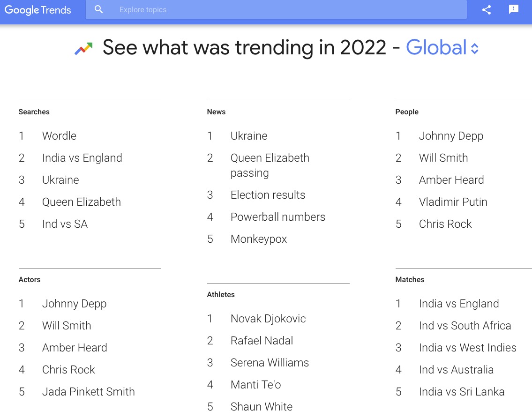Open Wordle in the Searches list
This screenshot has height=418, width=532.
pyautogui.click(x=59, y=136)
